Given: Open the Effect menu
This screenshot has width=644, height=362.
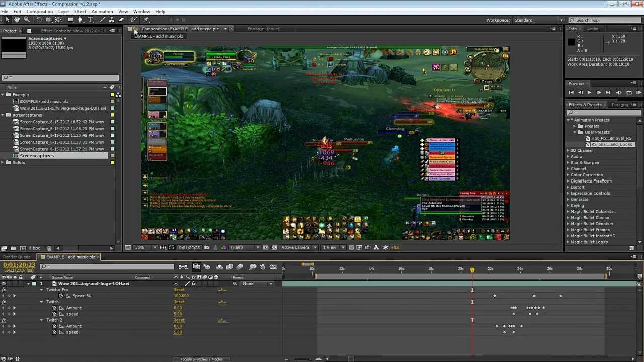Looking at the screenshot, I should (x=80, y=11).
